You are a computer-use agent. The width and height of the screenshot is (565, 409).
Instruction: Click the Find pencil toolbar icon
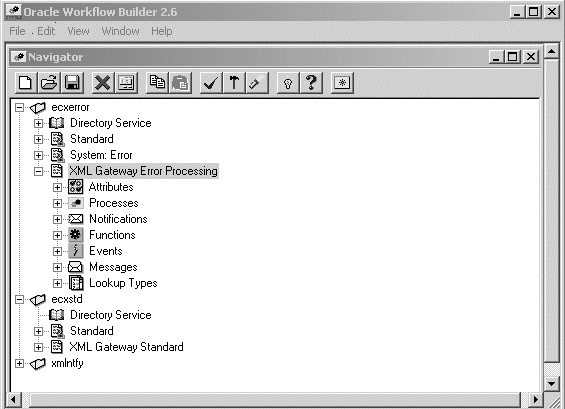coord(257,83)
